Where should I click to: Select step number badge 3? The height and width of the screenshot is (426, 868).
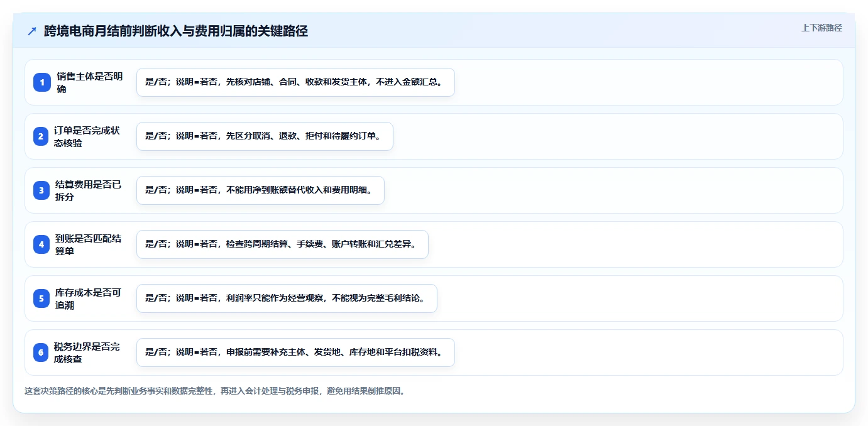coord(41,190)
